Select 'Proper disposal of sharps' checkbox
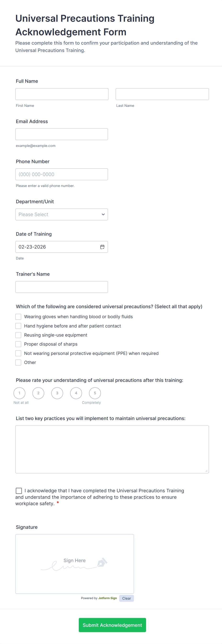This screenshot has width=222, height=644. (18, 344)
